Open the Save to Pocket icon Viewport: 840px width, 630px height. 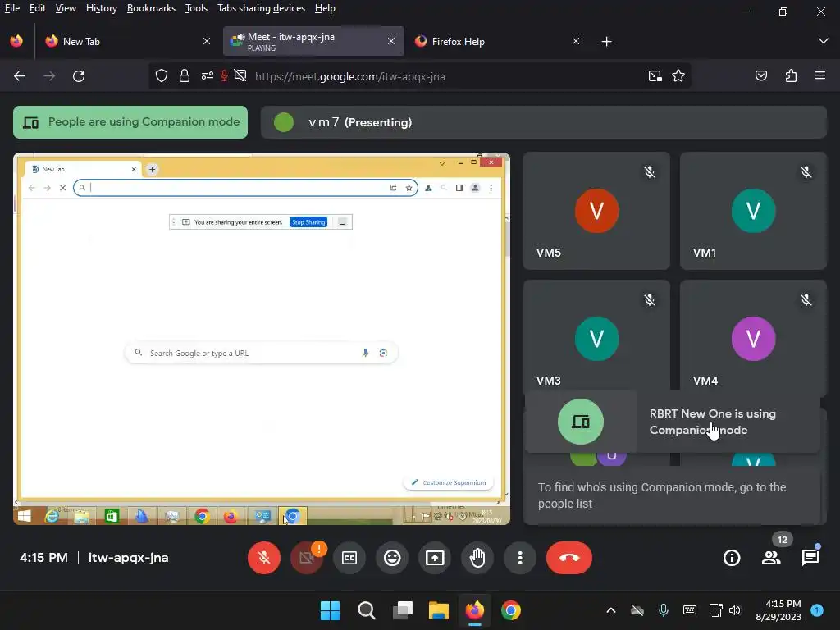click(x=760, y=76)
